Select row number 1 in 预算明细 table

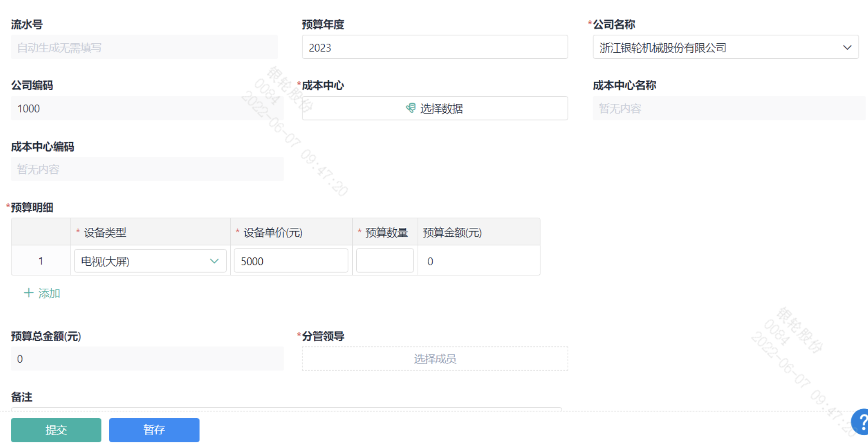pyautogui.click(x=41, y=261)
